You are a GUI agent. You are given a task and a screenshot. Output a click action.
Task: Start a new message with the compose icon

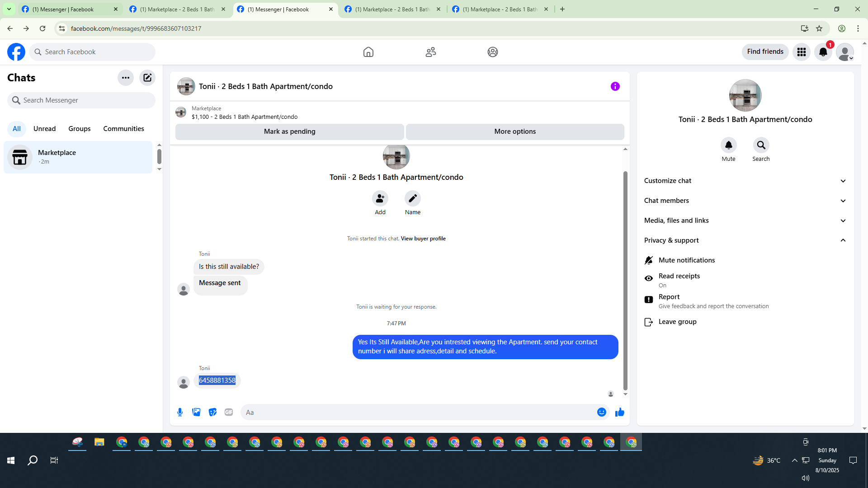147,78
